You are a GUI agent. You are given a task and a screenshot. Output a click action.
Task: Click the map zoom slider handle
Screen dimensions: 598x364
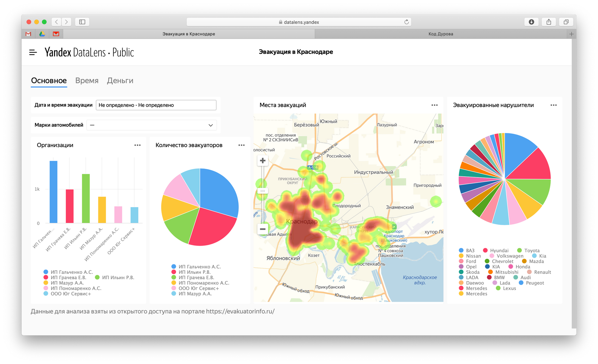(263, 191)
